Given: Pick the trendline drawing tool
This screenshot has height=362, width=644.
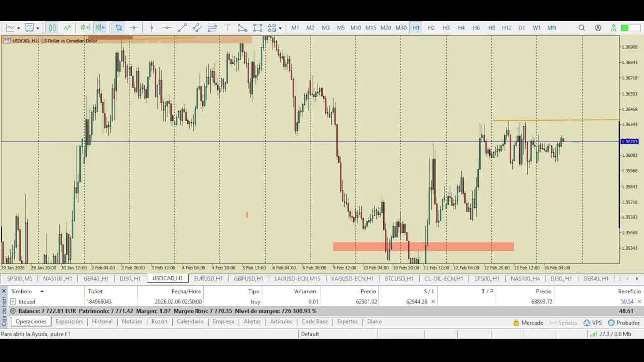Looking at the screenshot, I should 182,28.
